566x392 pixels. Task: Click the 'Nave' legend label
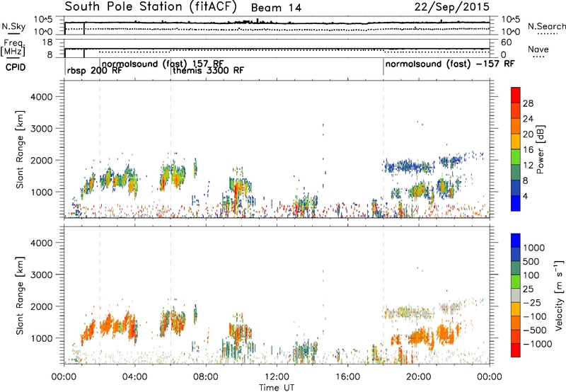(538, 50)
